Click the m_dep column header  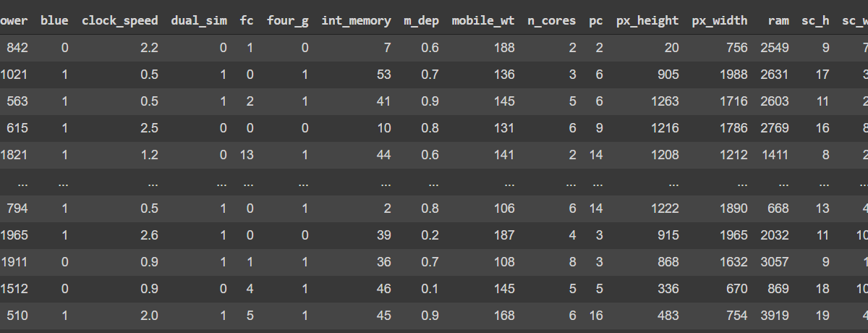[421, 20]
